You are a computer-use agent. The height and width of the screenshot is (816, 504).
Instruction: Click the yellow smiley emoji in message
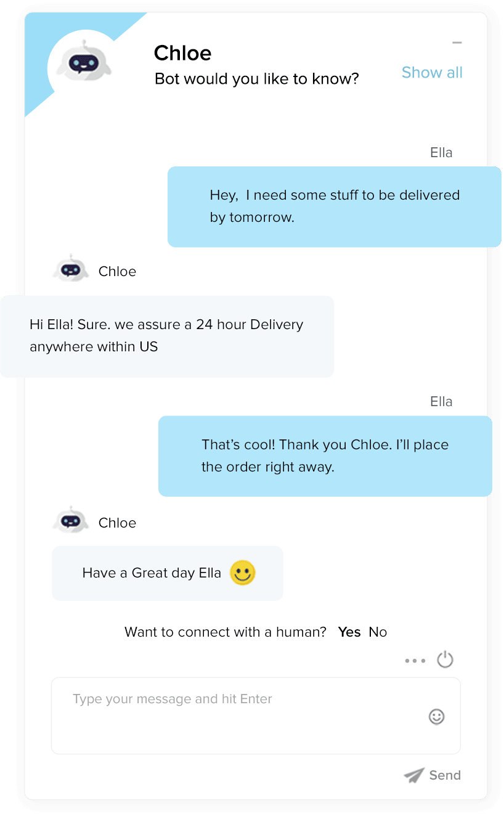(242, 573)
